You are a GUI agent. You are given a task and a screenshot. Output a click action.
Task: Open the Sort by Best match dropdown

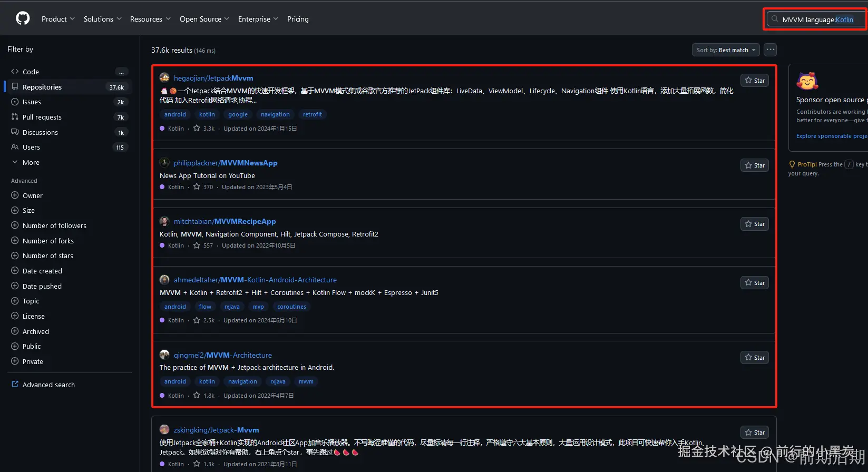[726, 50]
